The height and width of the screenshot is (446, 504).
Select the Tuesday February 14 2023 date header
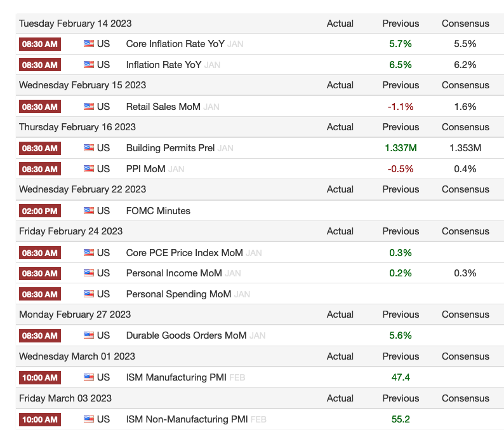[75, 24]
